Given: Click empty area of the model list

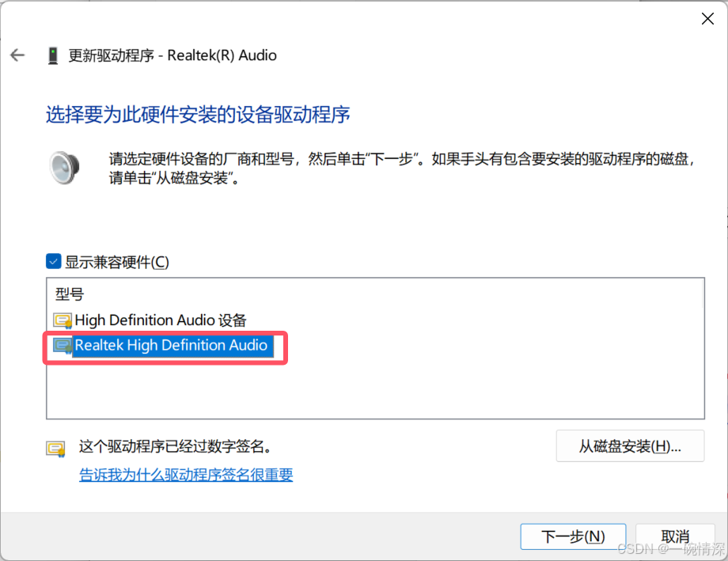Looking at the screenshot, I should [x=375, y=388].
